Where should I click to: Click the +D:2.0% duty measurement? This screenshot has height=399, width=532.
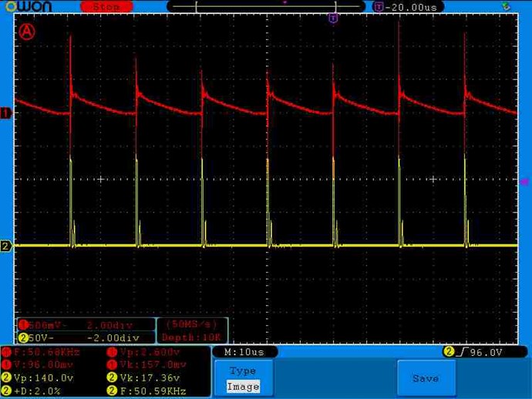32,391
